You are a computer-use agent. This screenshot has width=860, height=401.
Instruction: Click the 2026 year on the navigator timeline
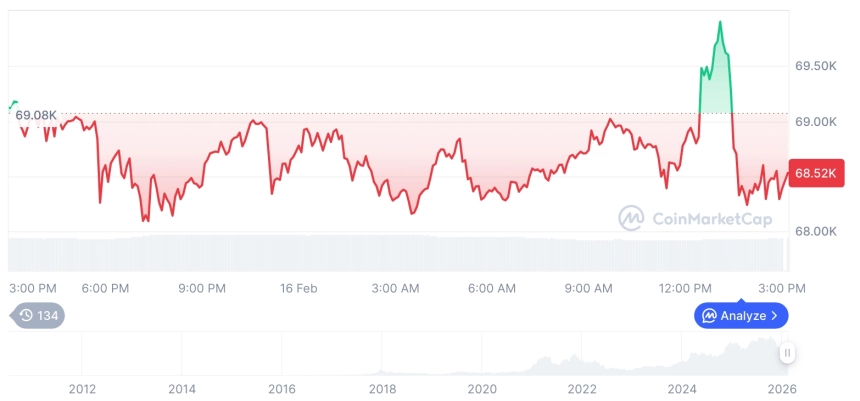782,389
